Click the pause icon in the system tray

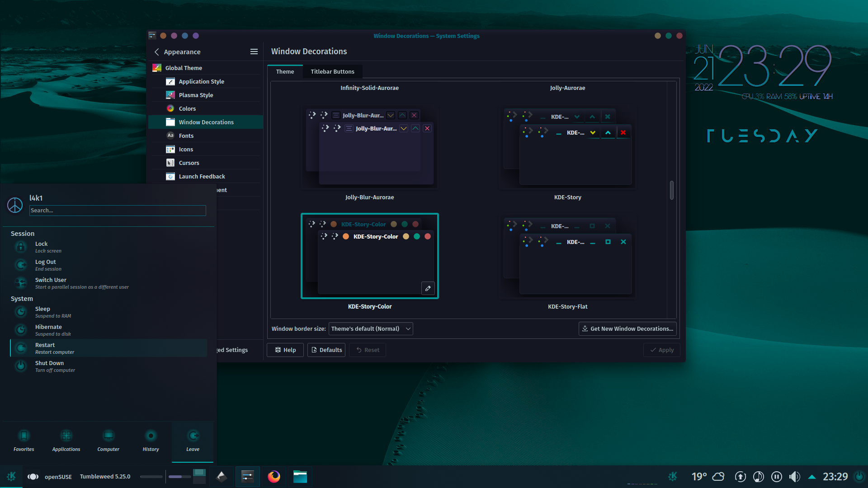[777, 476]
